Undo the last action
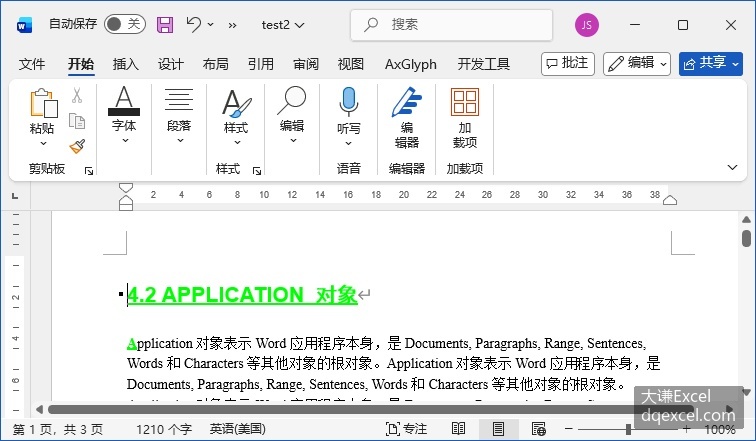 point(194,24)
